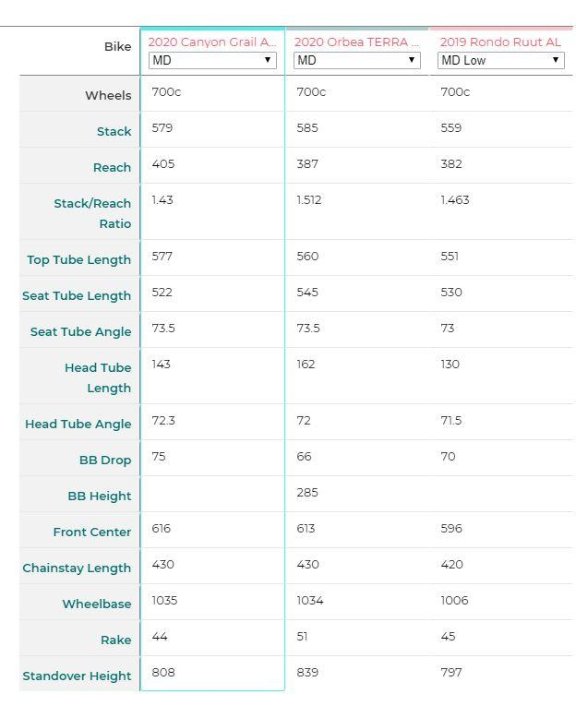Select the 2019 Rondo Ruut AL heading
The image size is (588, 706).
500,42
